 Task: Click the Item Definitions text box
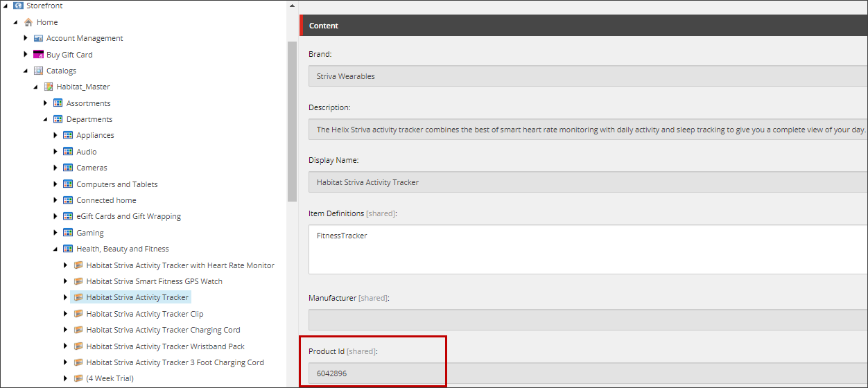(x=588, y=249)
